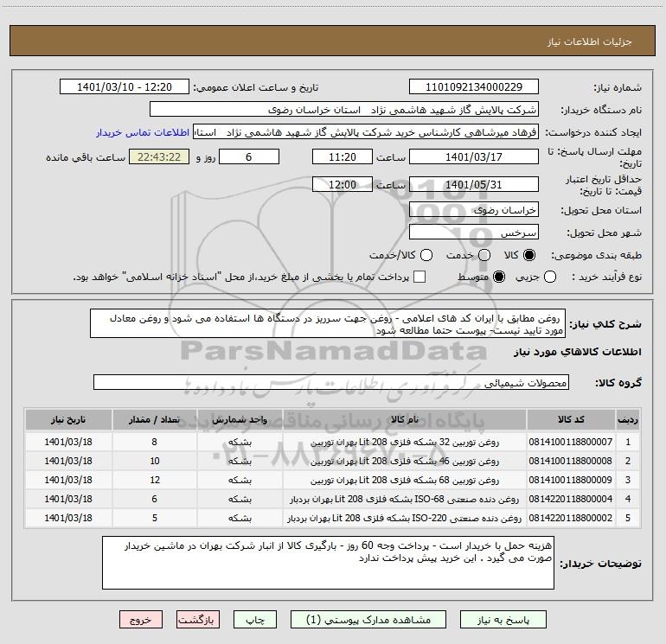Viewport: 666px width, 644px height.
Task: Click the محصولات شیمیائی product group field
Action: click(x=330, y=382)
